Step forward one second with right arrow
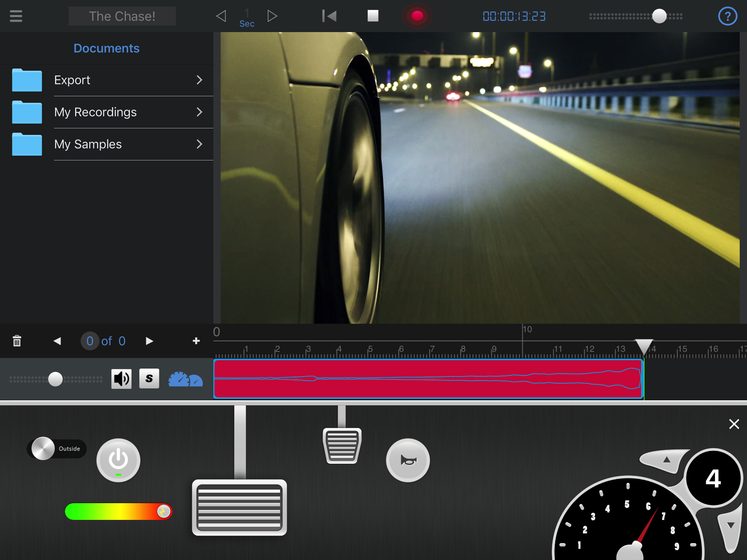Screen dimensions: 747x560 (272, 16)
